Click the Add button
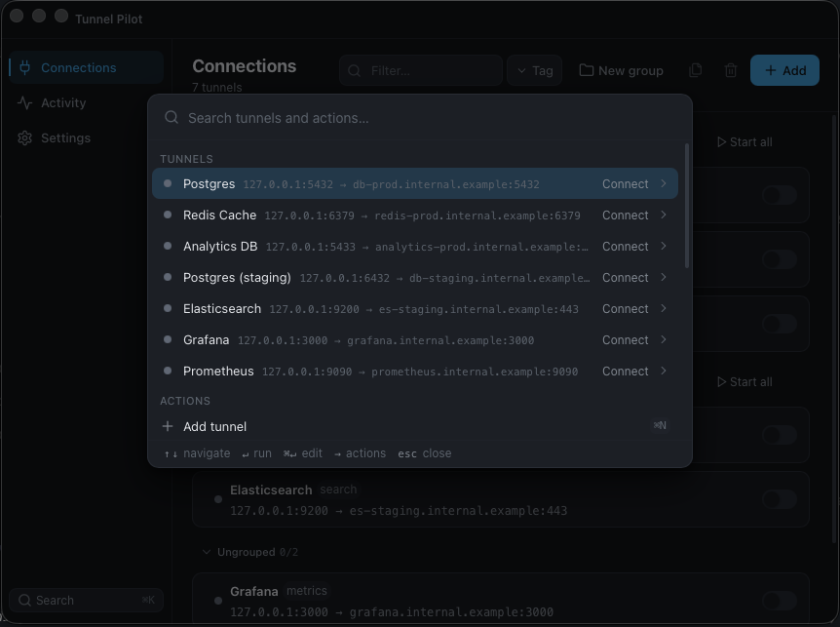Viewport: 840px width, 627px height. click(784, 70)
